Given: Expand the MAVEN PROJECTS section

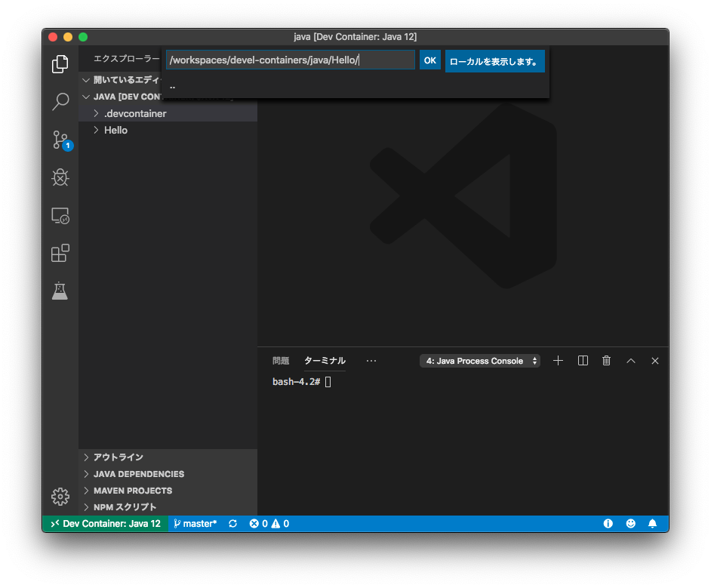Looking at the screenshot, I should click(x=168, y=491).
